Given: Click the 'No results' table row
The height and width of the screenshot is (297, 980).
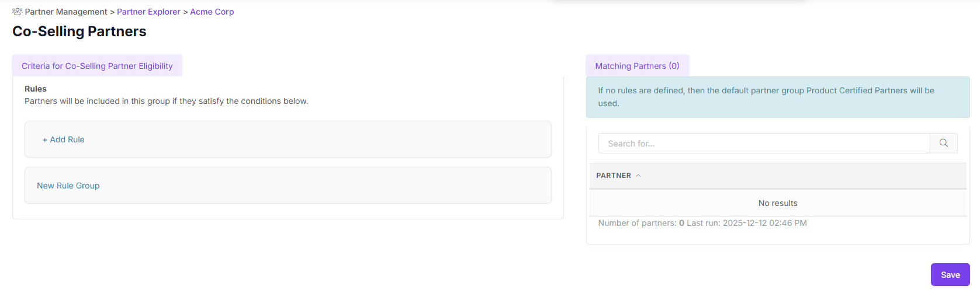Looking at the screenshot, I should (x=777, y=203).
